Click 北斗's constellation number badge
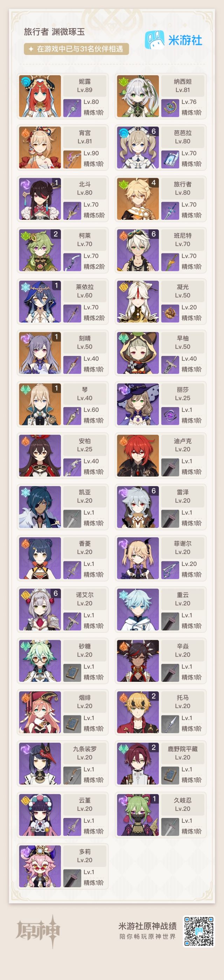Image resolution: width=224 pixels, height=980 pixels. click(56, 183)
